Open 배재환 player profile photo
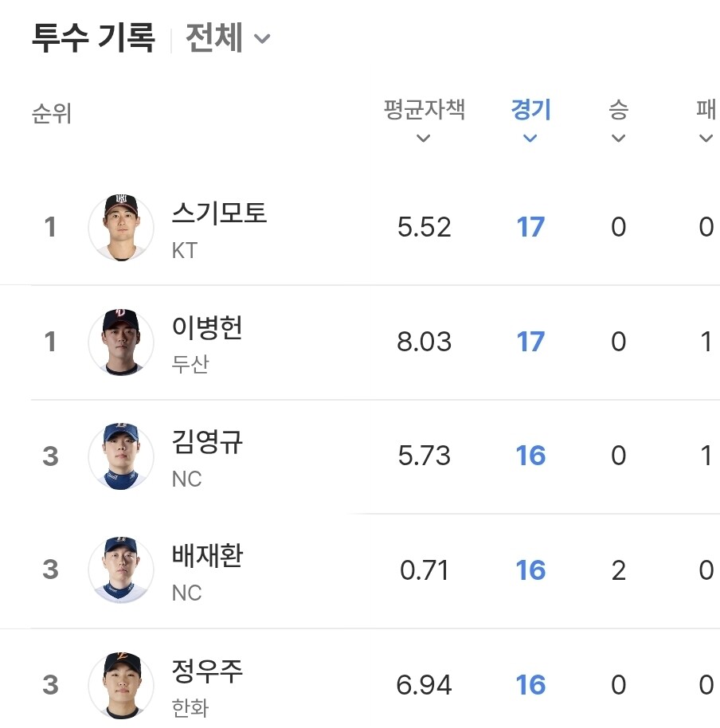This screenshot has width=720, height=728. [121, 570]
